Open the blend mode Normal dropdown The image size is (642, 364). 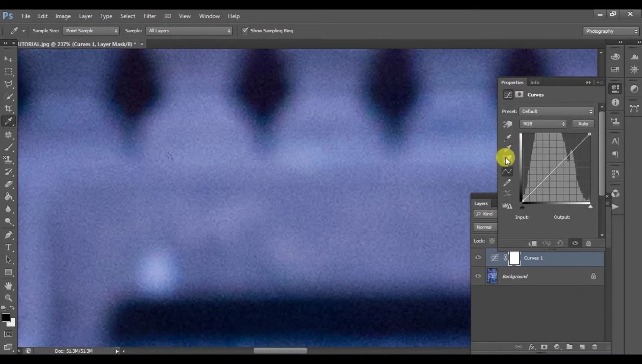point(485,227)
